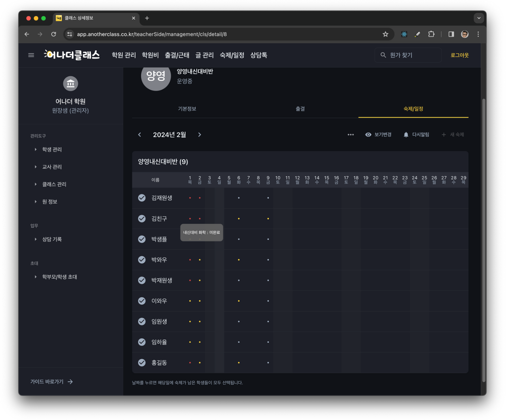
Task: Expand 교사 관리 in the sidebar
Action: click(52, 167)
